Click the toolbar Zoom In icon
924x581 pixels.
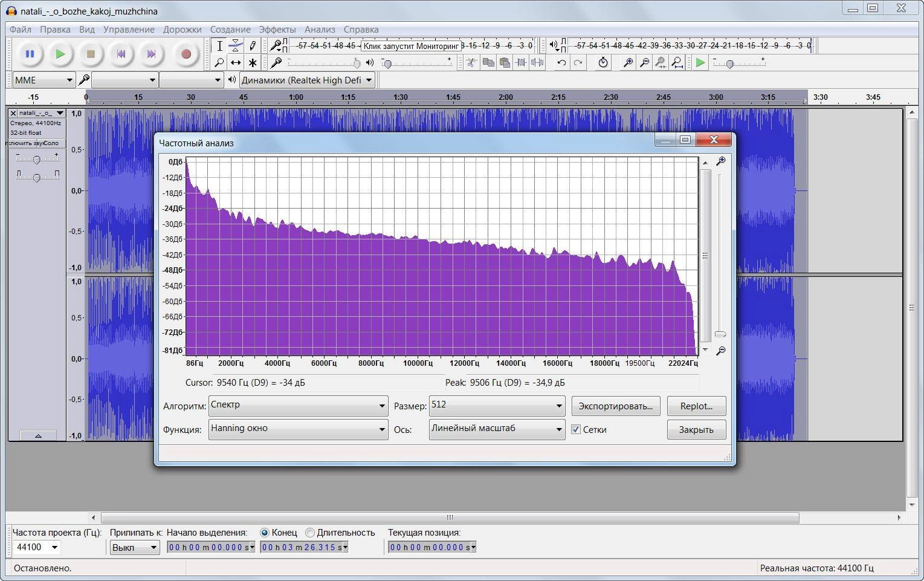coord(628,62)
